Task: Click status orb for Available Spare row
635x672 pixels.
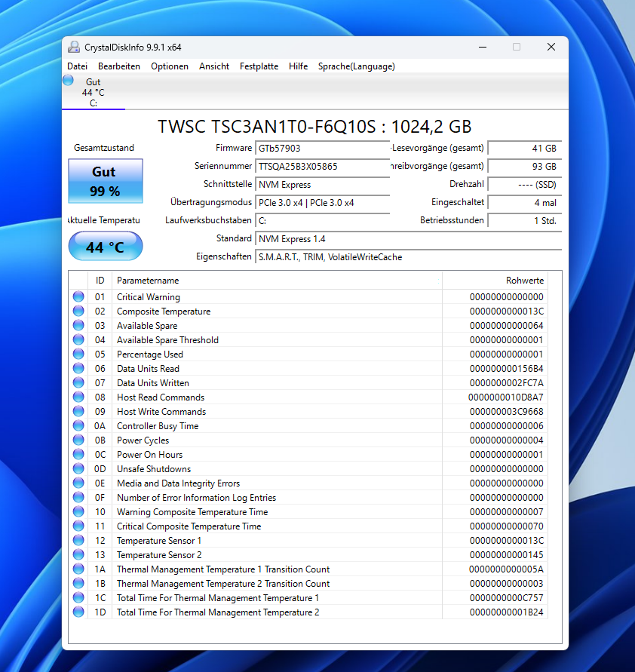Action: [78, 325]
